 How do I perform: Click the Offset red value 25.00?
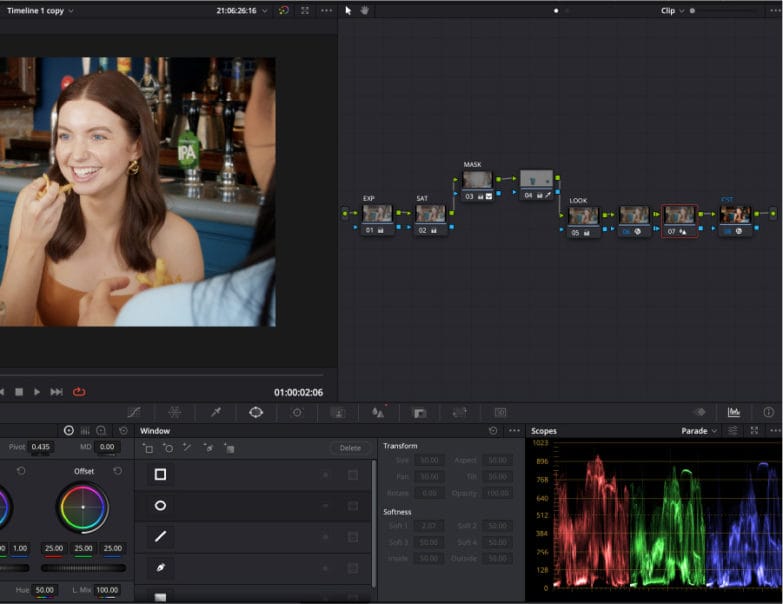pyautogui.click(x=54, y=548)
